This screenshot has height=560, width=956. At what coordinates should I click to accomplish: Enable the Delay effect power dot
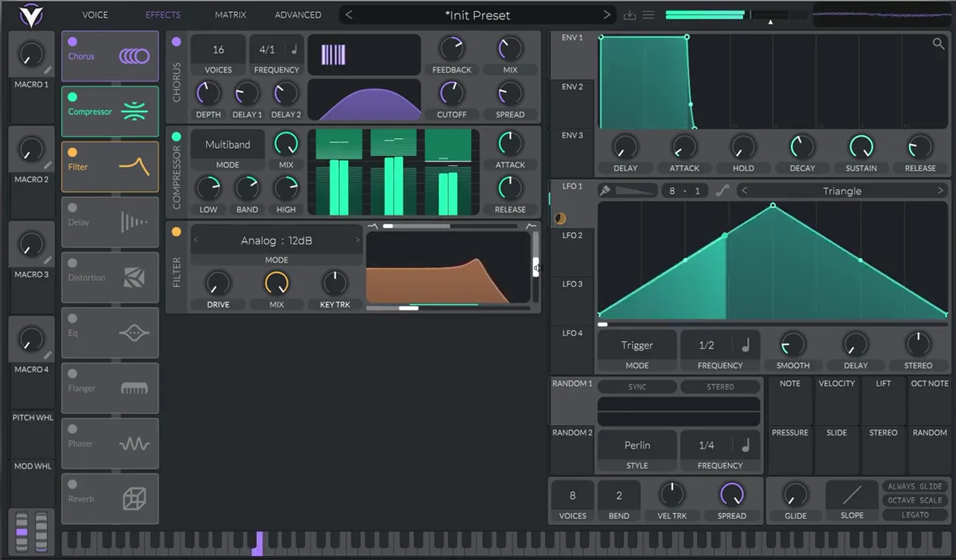pos(72,208)
